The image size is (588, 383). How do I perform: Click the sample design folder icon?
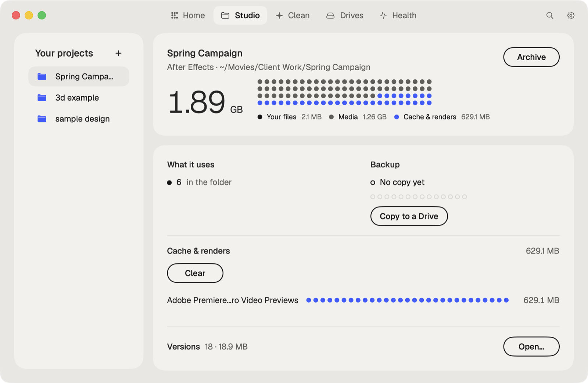coord(42,119)
